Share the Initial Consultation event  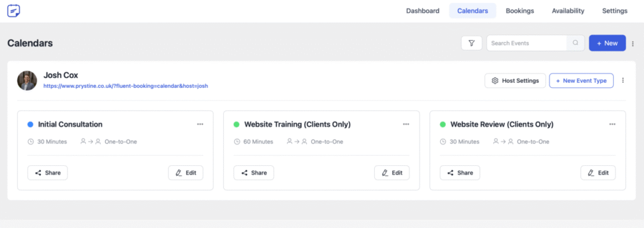point(48,173)
